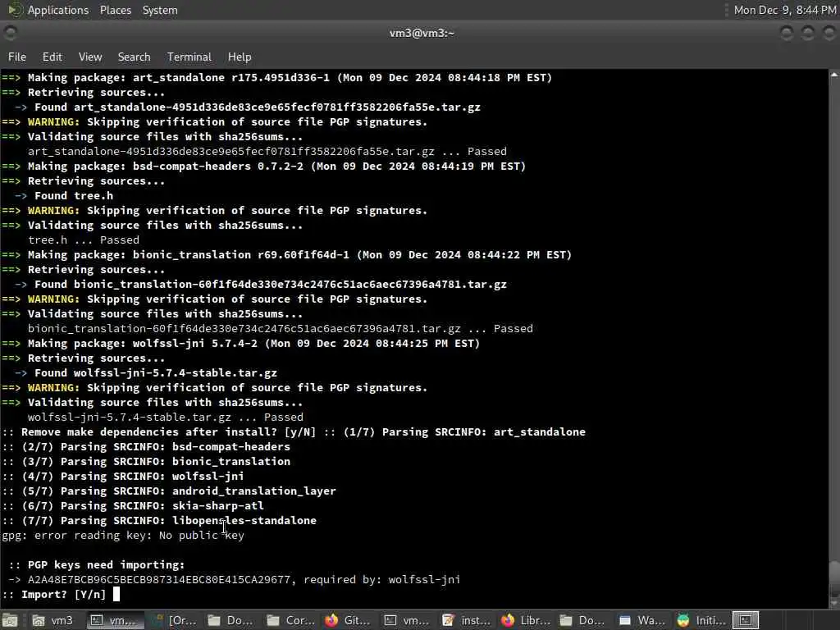Switch to the Wa... taskbar window
Image resolution: width=840 pixels, height=630 pixels.
click(x=641, y=620)
